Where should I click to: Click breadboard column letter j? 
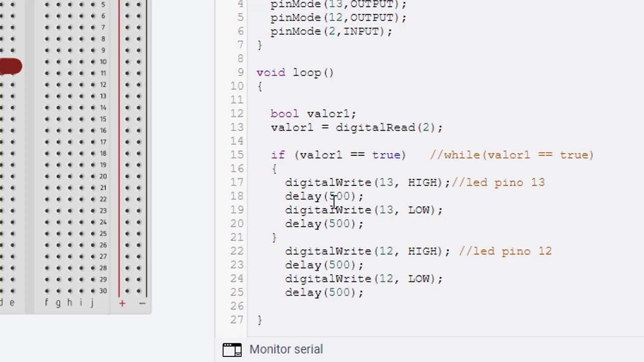coord(92,303)
